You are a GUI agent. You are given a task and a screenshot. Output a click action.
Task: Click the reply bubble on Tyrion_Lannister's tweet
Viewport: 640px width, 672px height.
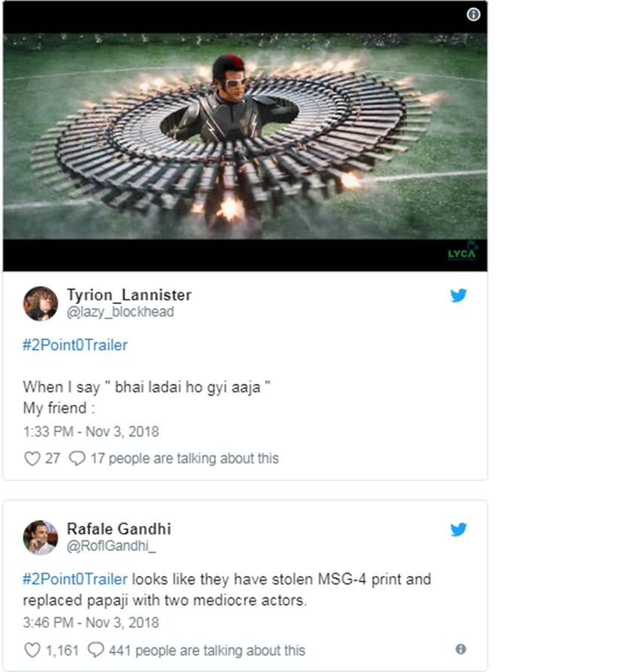[x=77, y=458]
